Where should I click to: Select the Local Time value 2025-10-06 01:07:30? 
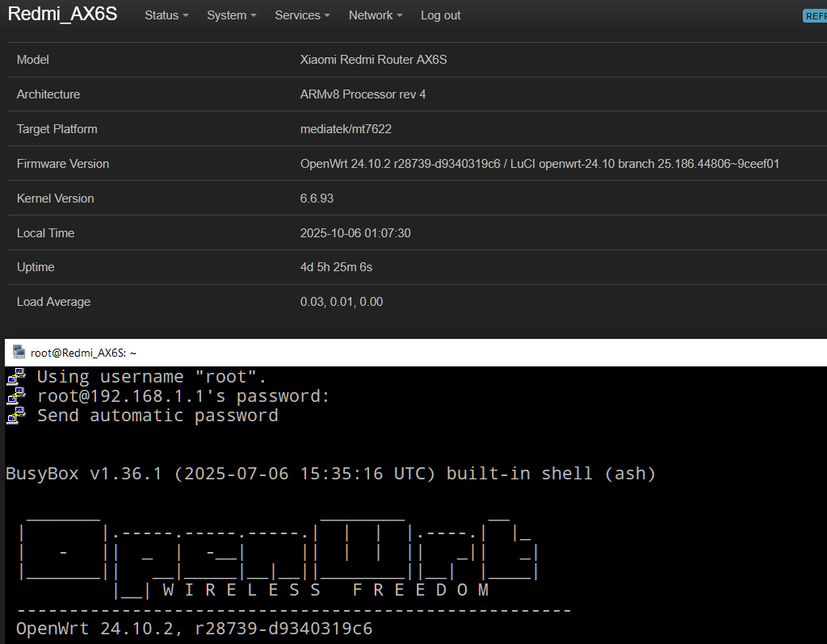pyautogui.click(x=355, y=233)
